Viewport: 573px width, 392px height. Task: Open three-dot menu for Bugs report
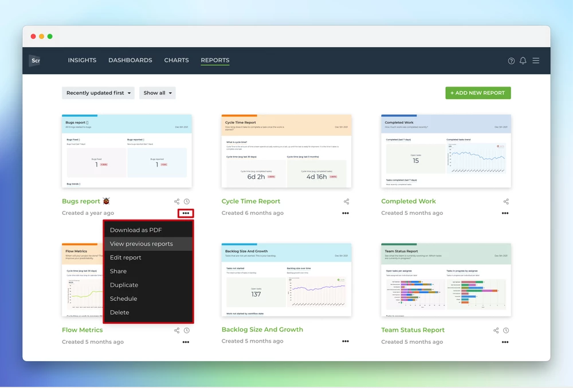[186, 213]
